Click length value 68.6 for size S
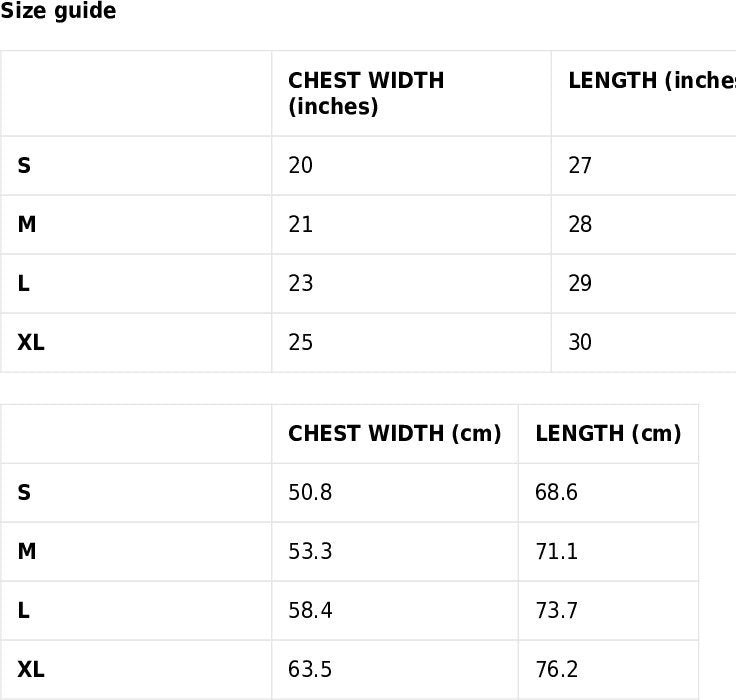The width and height of the screenshot is (736, 700). click(557, 493)
